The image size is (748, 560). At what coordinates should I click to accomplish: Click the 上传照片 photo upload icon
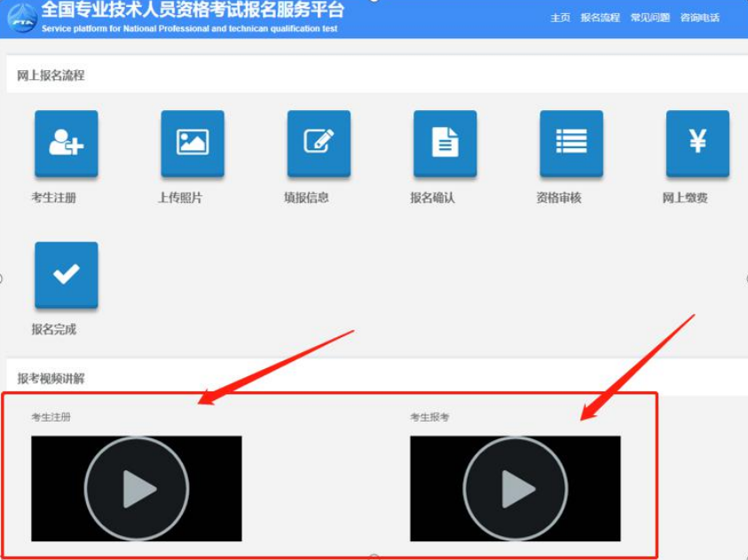(x=193, y=143)
